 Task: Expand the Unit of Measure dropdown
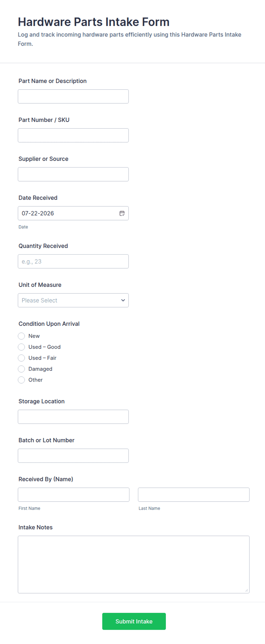73,300
